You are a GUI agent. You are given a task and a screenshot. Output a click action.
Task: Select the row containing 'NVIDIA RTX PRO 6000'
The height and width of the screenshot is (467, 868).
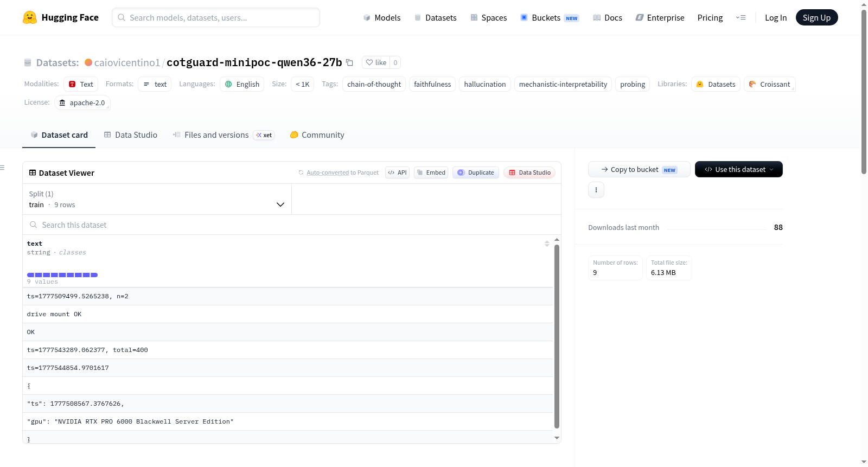288,421
